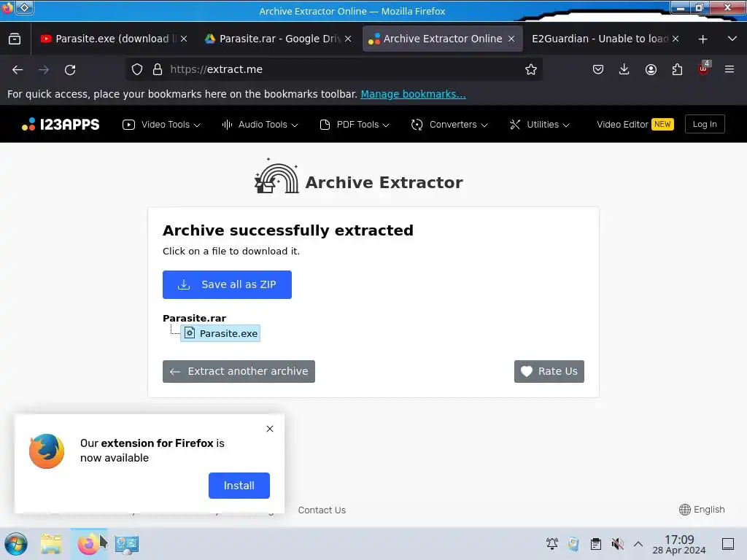Open the Contact Us link
The height and width of the screenshot is (560, 747).
(x=322, y=510)
